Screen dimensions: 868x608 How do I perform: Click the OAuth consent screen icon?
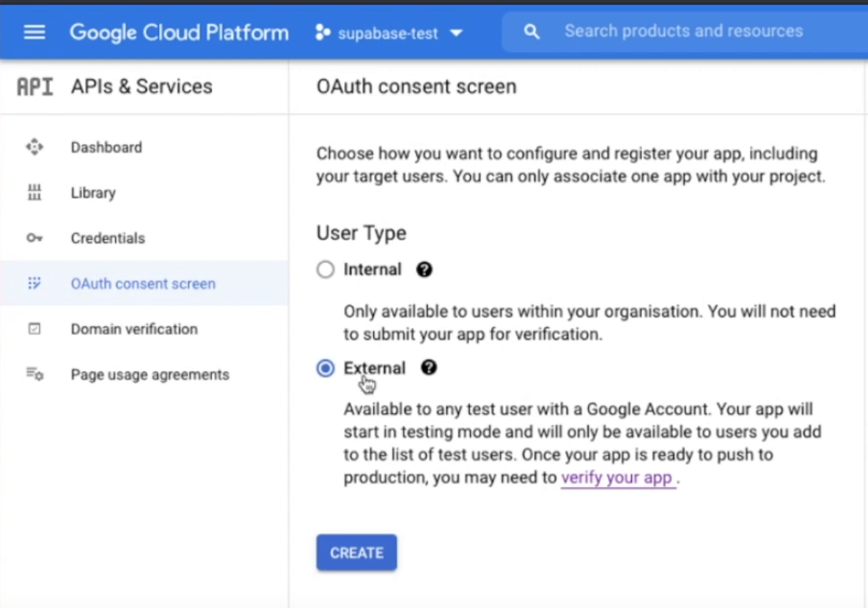pyautogui.click(x=34, y=283)
